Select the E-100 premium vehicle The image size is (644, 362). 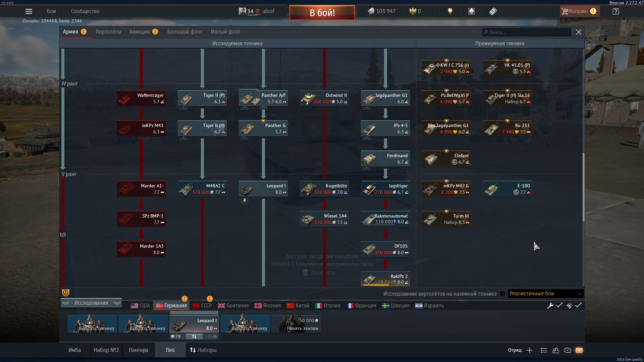click(x=507, y=189)
